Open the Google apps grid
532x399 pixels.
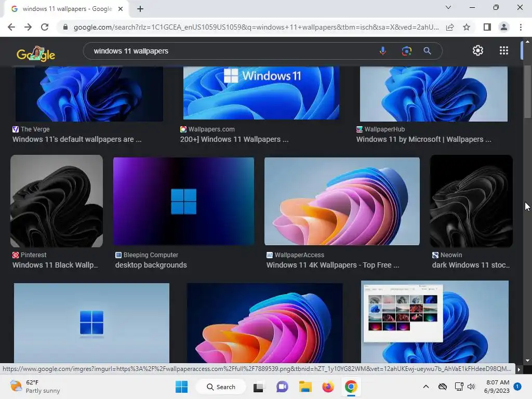(504, 50)
